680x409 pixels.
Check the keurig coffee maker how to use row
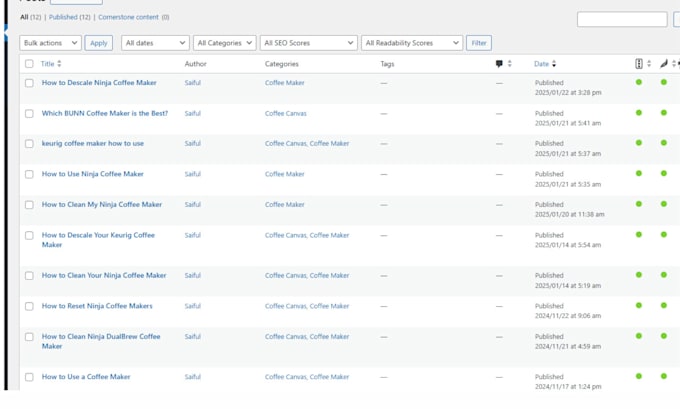click(29, 144)
